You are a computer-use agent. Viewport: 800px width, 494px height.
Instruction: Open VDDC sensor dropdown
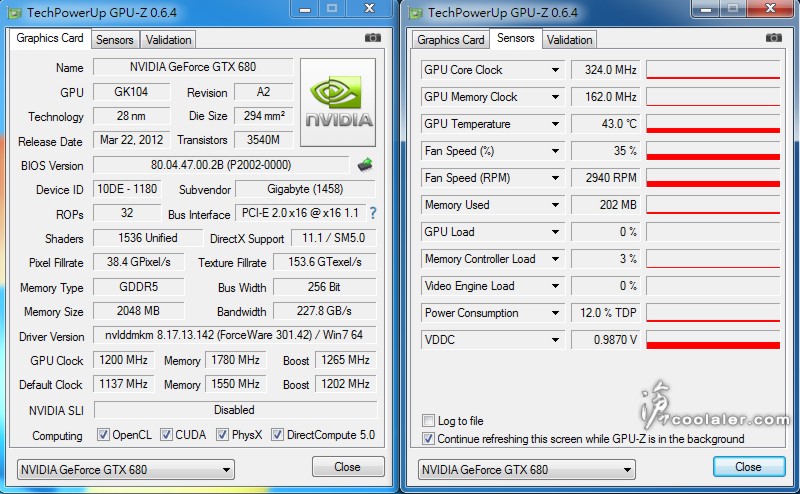[555, 340]
